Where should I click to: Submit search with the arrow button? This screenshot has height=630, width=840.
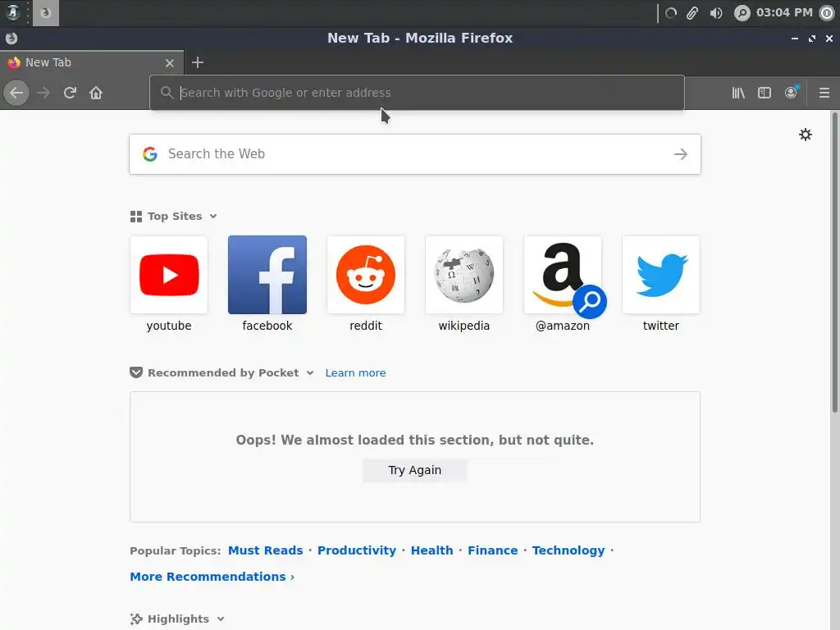coord(681,154)
